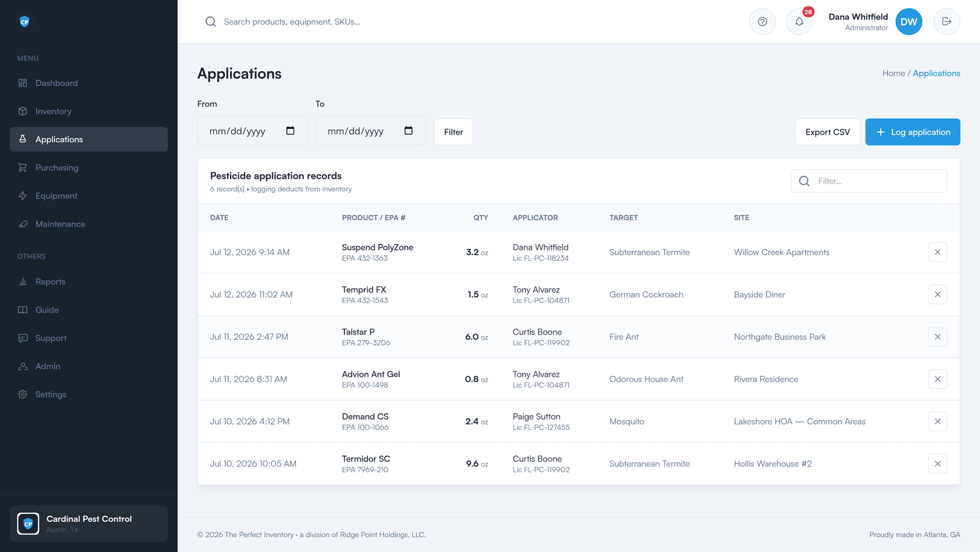Click Hollis Warehouse #2 cell
This screenshot has height=552, width=980.
(773, 464)
